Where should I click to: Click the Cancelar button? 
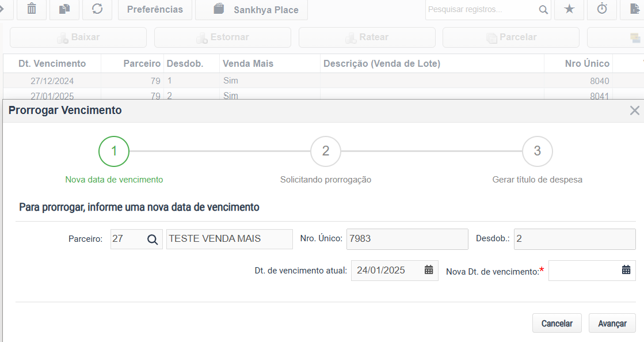tap(557, 324)
